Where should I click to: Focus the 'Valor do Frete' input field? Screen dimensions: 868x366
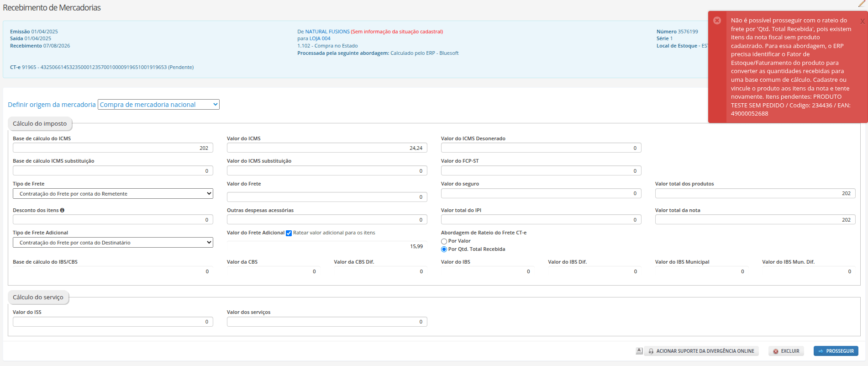click(x=327, y=197)
